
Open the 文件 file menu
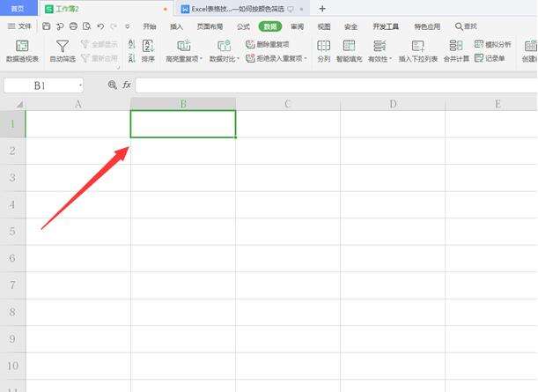[19, 26]
